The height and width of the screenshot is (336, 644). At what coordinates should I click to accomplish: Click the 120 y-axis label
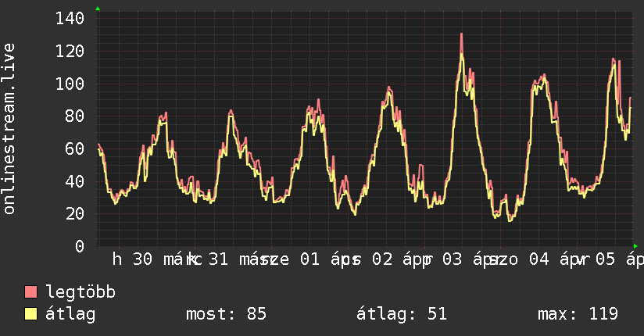70,52
